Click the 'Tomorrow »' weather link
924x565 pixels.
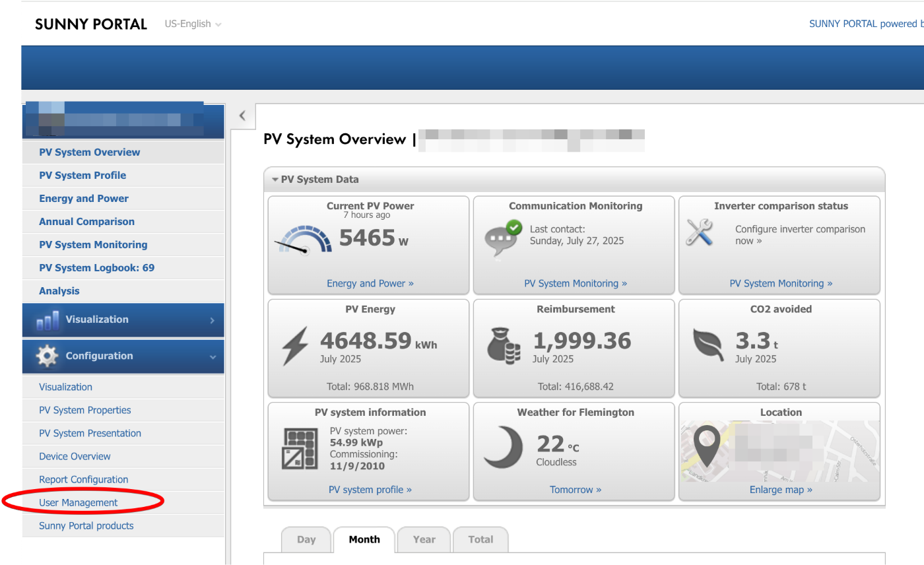(x=576, y=490)
